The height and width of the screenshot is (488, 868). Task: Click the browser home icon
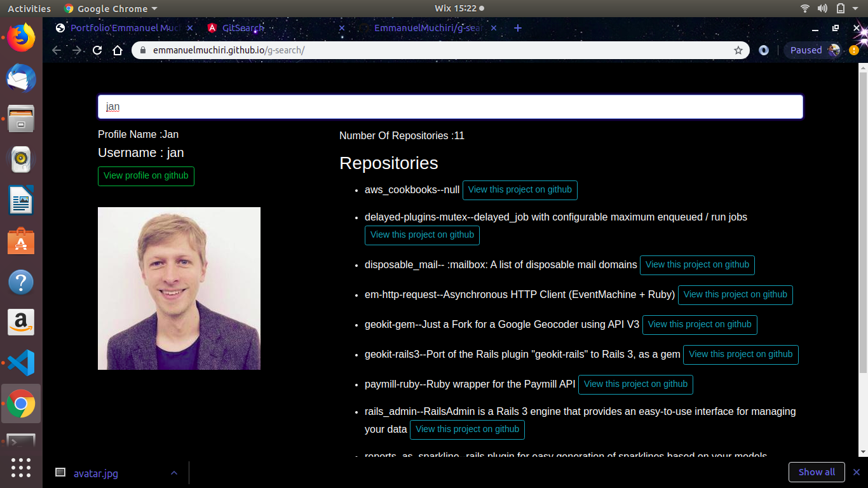[x=117, y=50]
